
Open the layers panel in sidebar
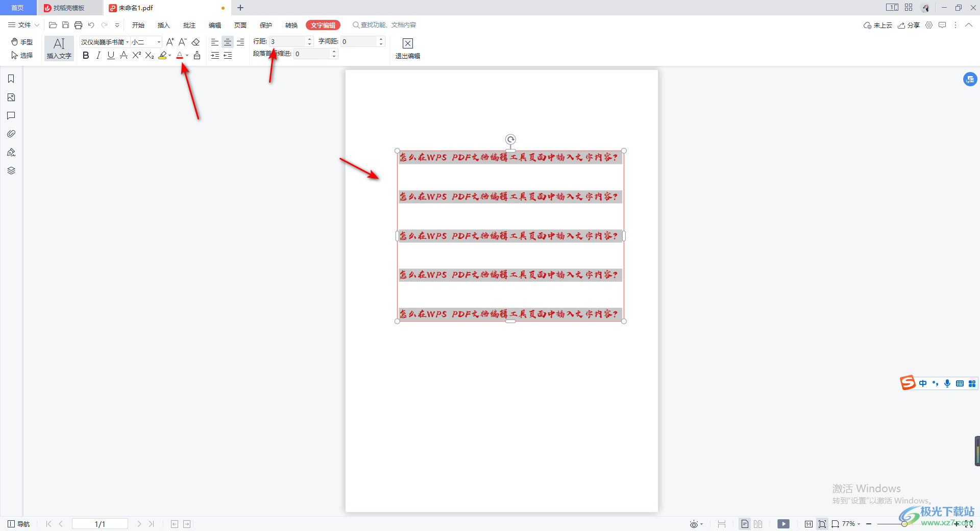[11, 171]
